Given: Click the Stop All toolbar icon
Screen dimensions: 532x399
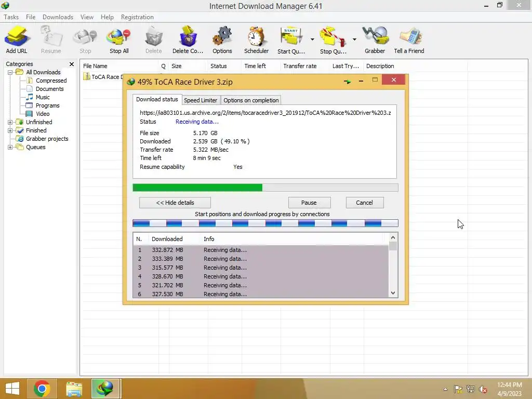Looking at the screenshot, I should click(119, 39).
